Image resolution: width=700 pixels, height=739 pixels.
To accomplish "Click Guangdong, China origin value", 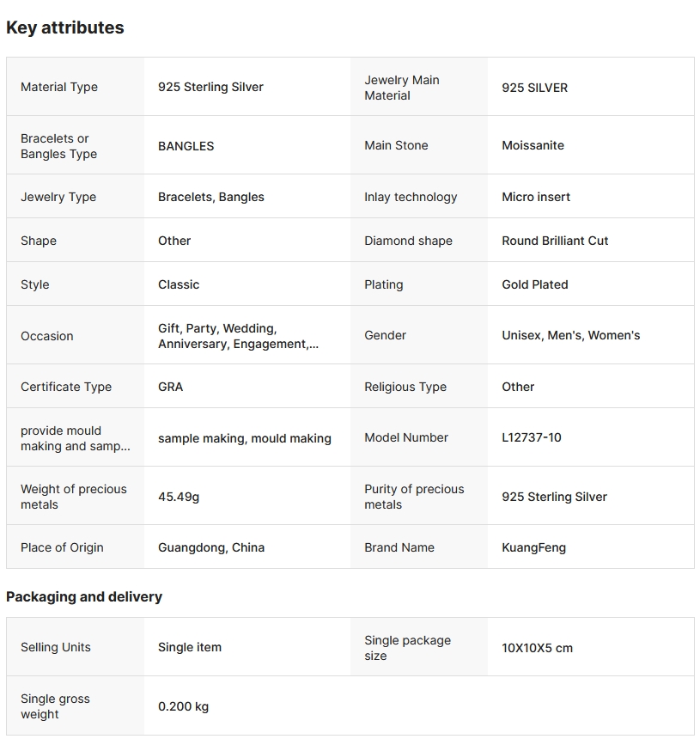I will pos(211,547).
